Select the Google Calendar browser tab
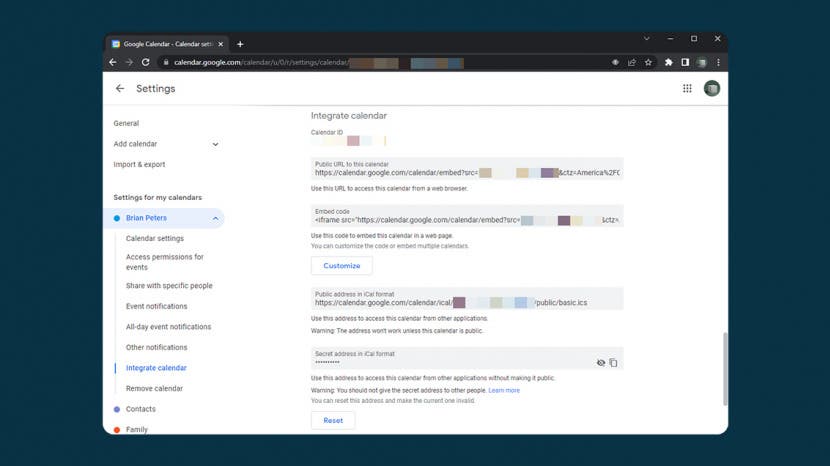Image resolution: width=830 pixels, height=466 pixels. coord(167,44)
